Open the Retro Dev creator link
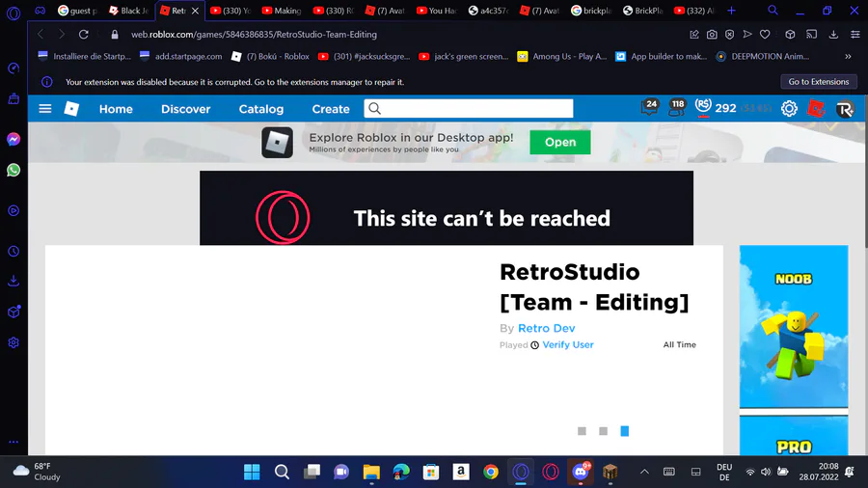 (547, 328)
